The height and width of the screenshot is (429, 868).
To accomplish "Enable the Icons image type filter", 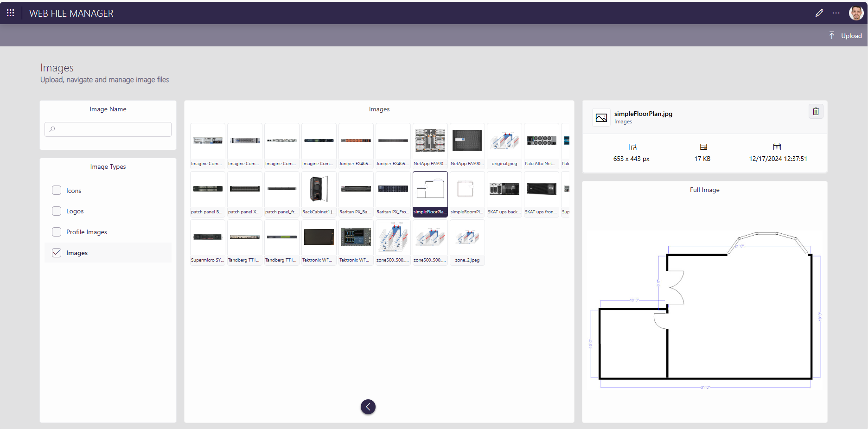I will coord(56,190).
